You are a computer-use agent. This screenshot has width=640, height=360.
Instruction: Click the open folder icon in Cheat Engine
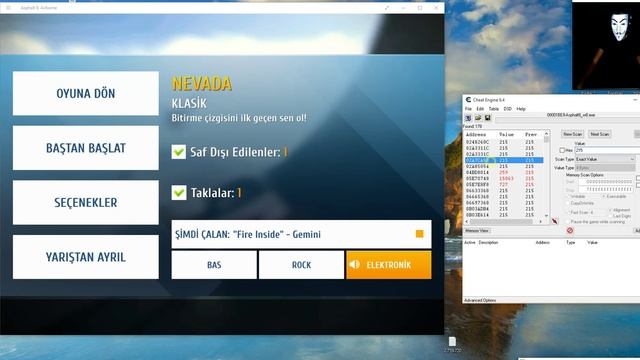pos(478,118)
